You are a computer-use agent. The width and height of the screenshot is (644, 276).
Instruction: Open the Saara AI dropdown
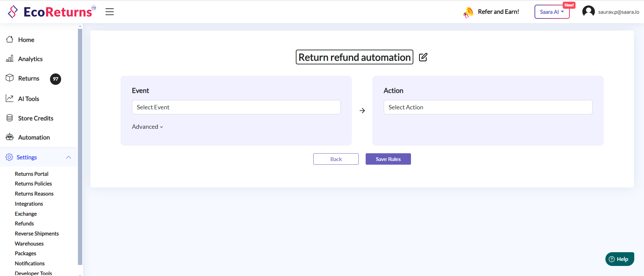(552, 12)
